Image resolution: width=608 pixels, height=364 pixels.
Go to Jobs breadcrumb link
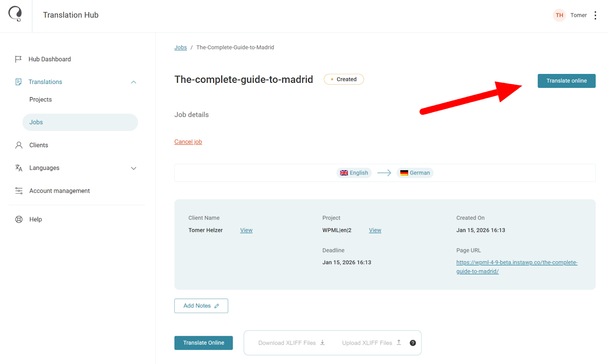tap(180, 47)
